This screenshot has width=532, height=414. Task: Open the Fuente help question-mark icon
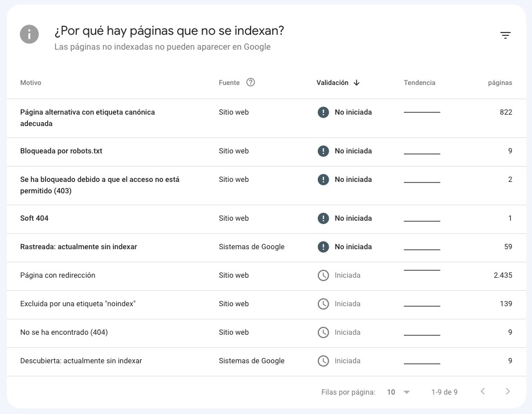tap(251, 82)
